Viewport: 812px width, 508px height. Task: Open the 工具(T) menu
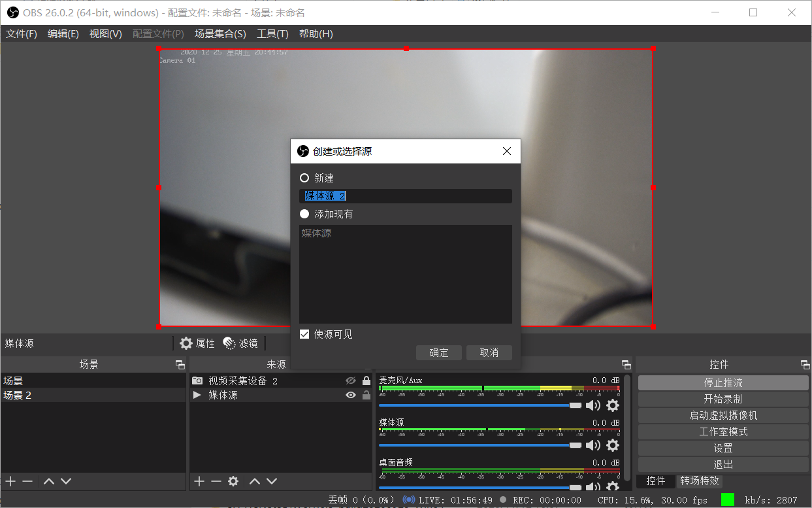pos(272,34)
